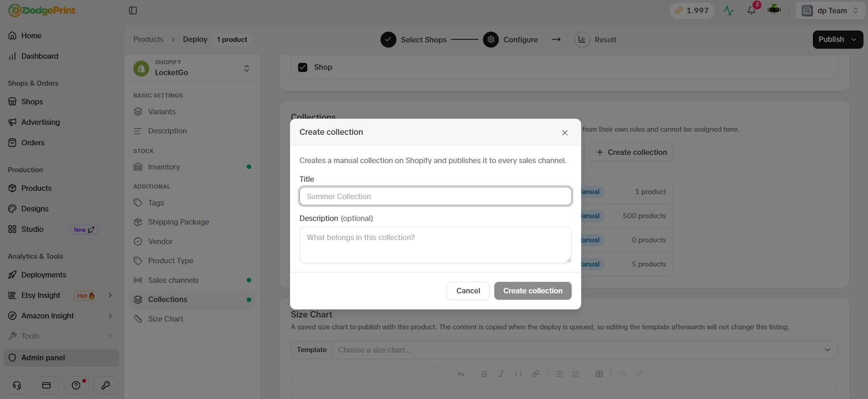Click the Products breadcrumb link
The height and width of the screenshot is (399, 868).
click(148, 40)
